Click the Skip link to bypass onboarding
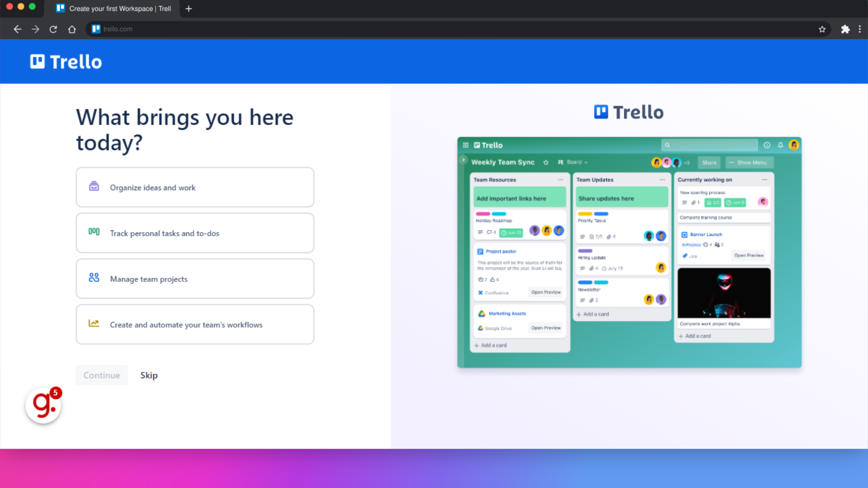 149,375
